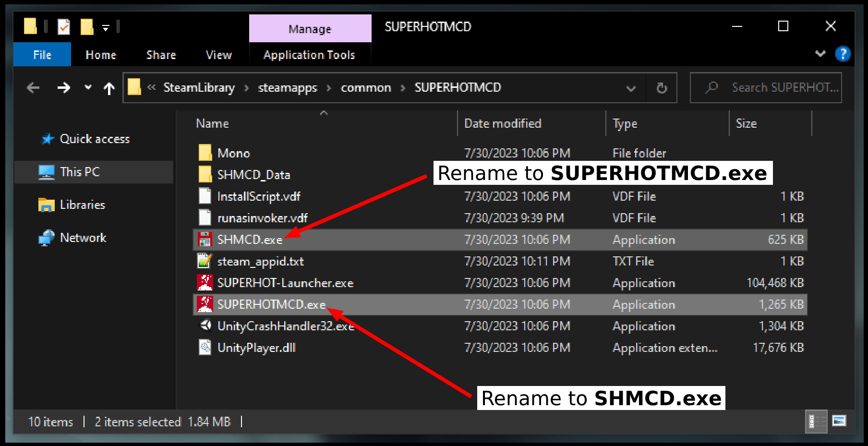Click the SHMCD_Data folder icon
Image resolution: width=868 pixels, height=446 pixels.
click(x=205, y=174)
